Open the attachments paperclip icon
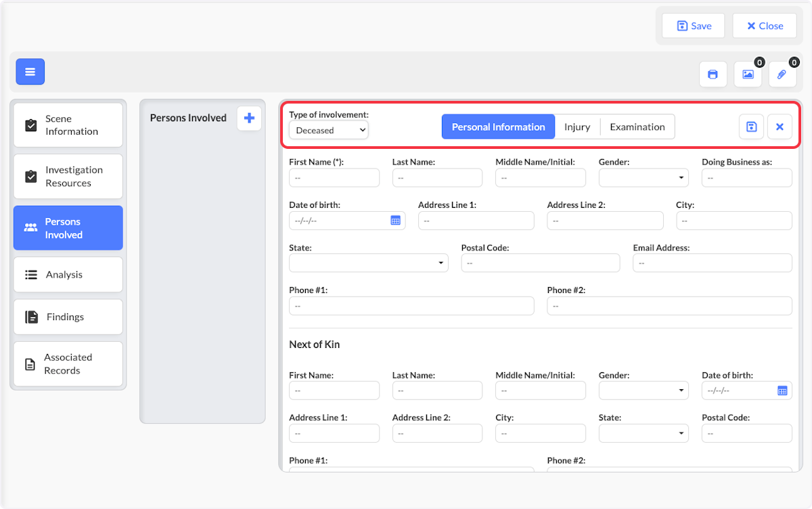The image size is (812, 509). 782,74
